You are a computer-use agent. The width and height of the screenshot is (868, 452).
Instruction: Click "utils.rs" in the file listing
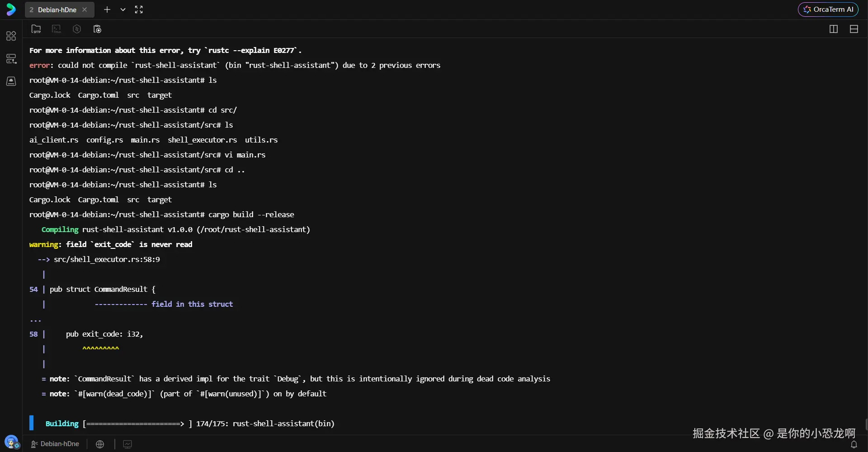click(x=261, y=140)
